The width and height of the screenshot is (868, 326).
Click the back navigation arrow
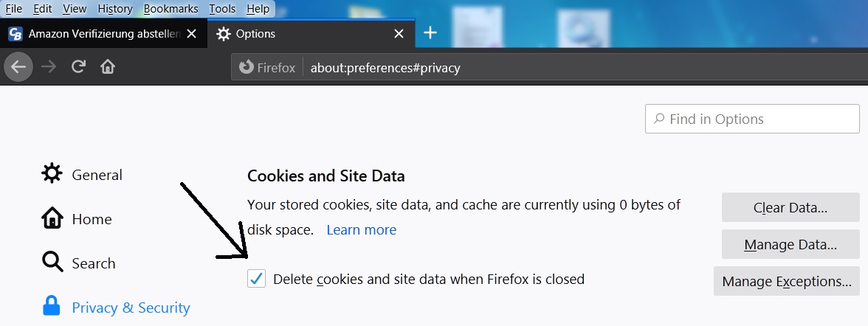click(18, 67)
